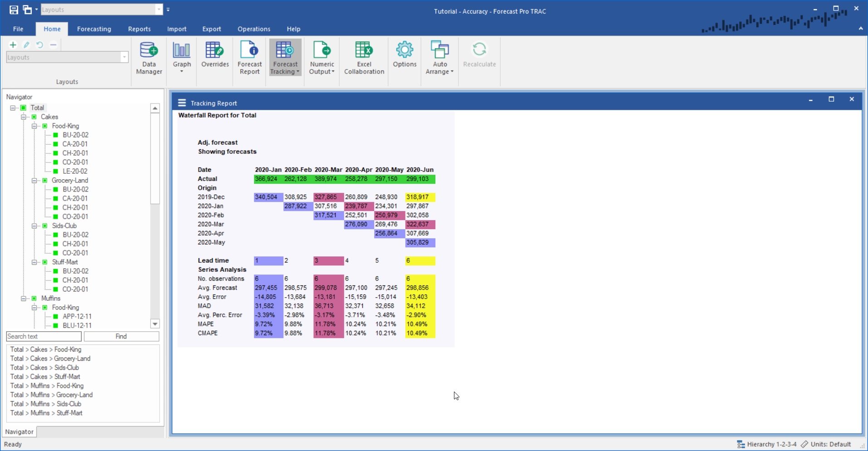Select result Total > Muffins > Stuff-Mart

pos(46,413)
